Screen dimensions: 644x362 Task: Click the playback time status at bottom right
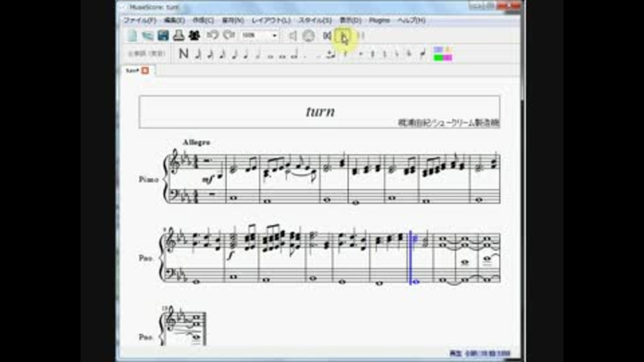pos(480,353)
